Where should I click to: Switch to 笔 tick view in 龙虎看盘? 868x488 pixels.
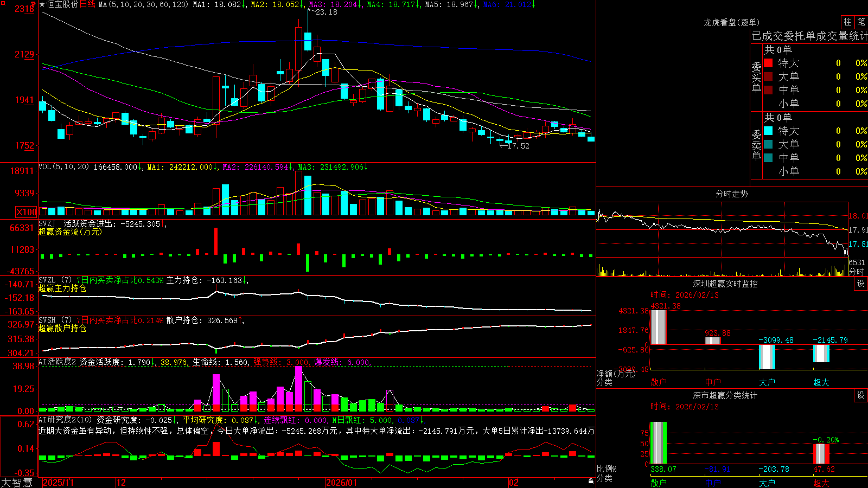[861, 22]
